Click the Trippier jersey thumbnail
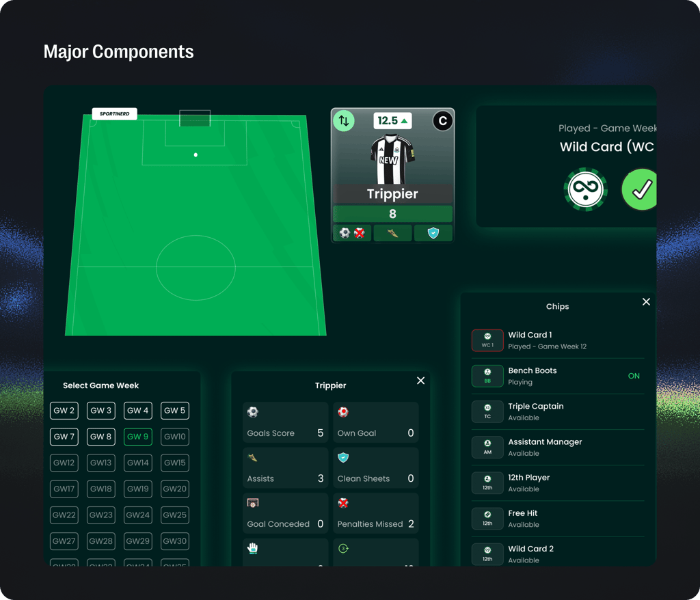The height and width of the screenshot is (600, 700). click(392, 159)
